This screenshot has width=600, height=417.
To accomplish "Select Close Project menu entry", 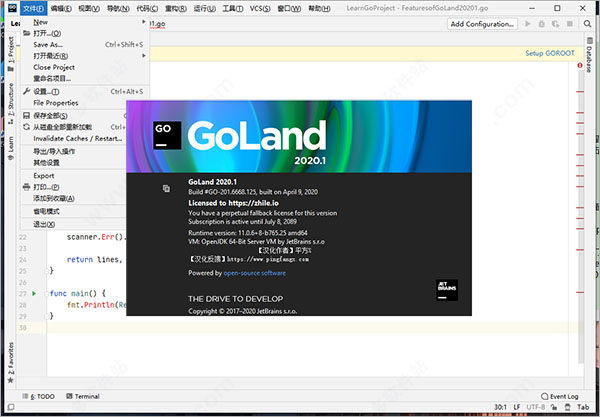I will click(85, 67).
